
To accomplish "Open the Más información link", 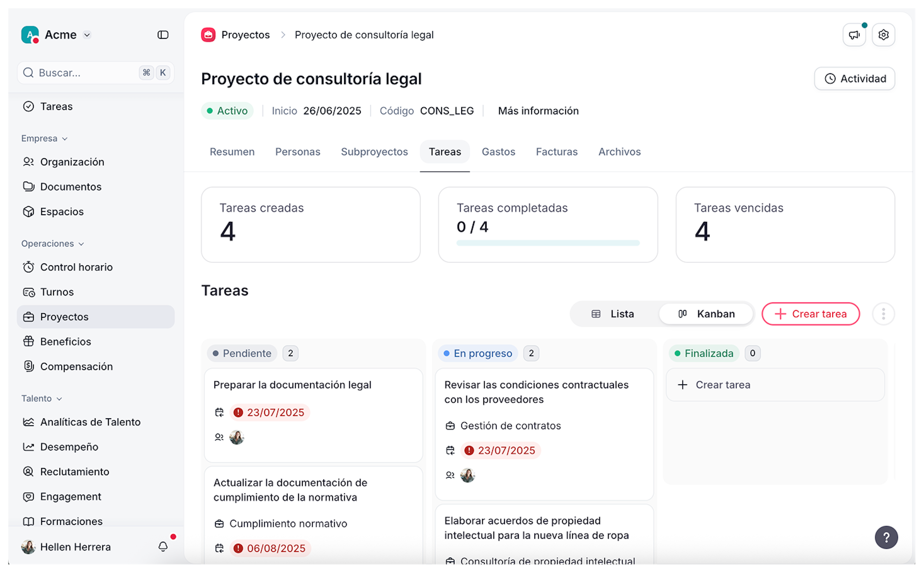I will point(538,111).
